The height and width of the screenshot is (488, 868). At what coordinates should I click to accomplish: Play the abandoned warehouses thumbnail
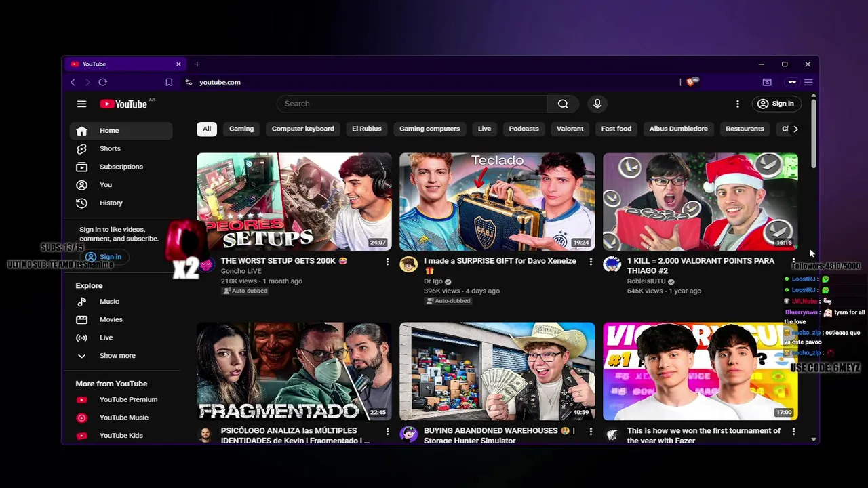pyautogui.click(x=497, y=371)
